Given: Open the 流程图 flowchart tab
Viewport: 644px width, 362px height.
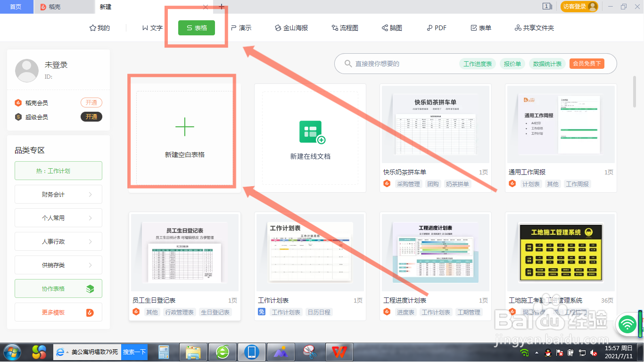Looking at the screenshot, I should pyautogui.click(x=345, y=28).
